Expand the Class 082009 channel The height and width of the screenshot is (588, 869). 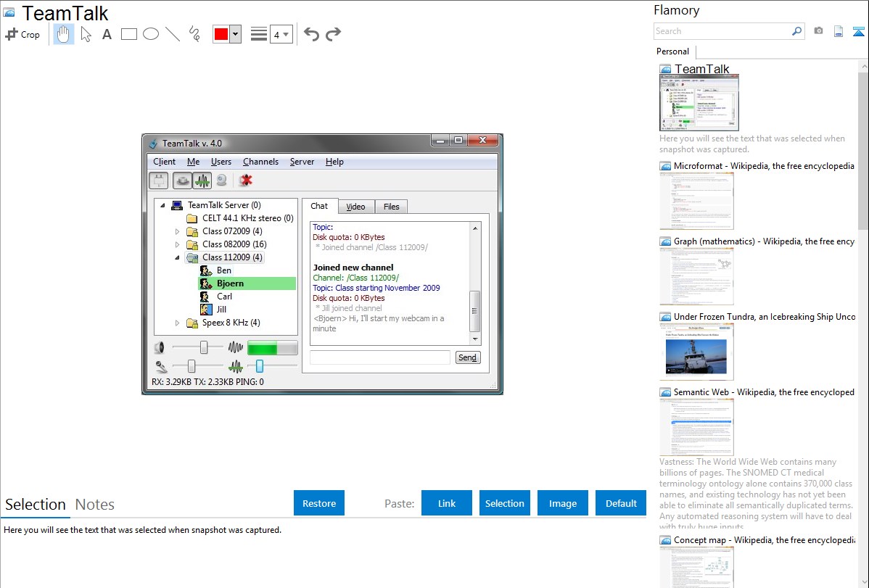pyautogui.click(x=177, y=244)
